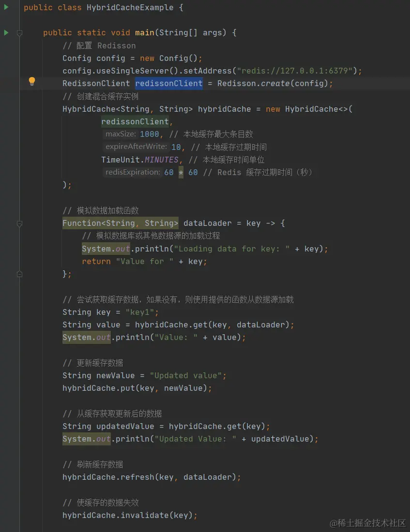Click Redisson.create method call
Screen dimensions: 410x532
pos(274,84)
